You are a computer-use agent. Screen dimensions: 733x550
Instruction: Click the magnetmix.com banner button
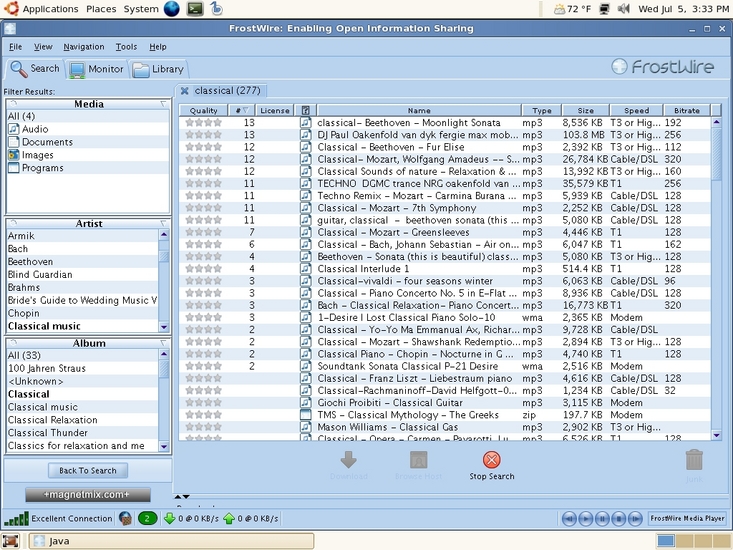click(87, 494)
